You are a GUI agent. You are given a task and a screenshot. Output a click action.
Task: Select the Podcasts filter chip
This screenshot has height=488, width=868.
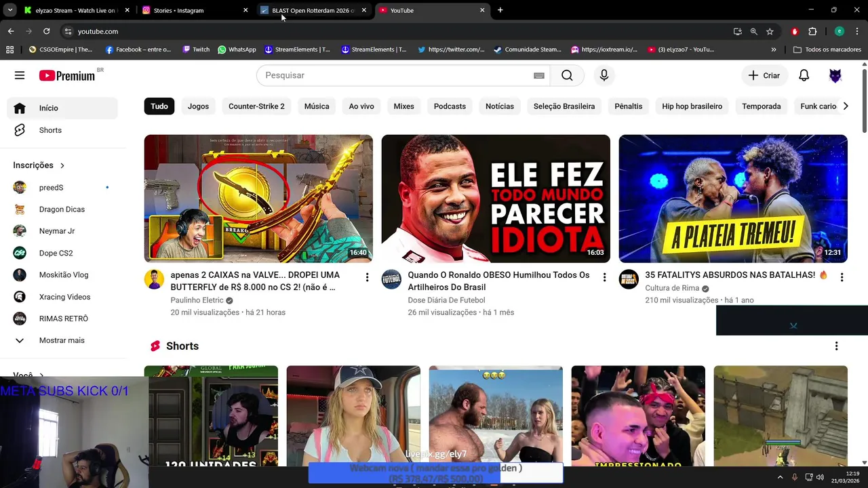(x=450, y=106)
